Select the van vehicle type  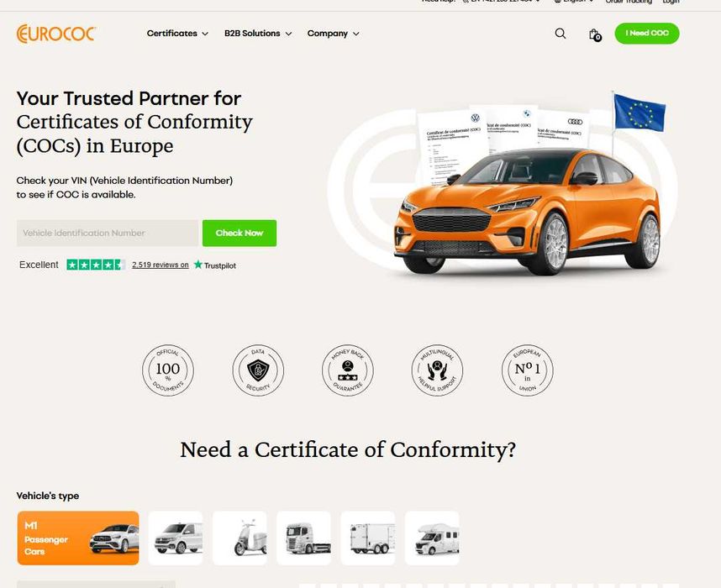[x=176, y=538]
